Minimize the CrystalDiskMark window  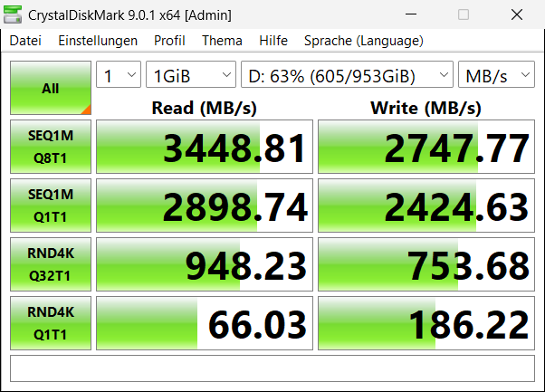coord(411,14)
